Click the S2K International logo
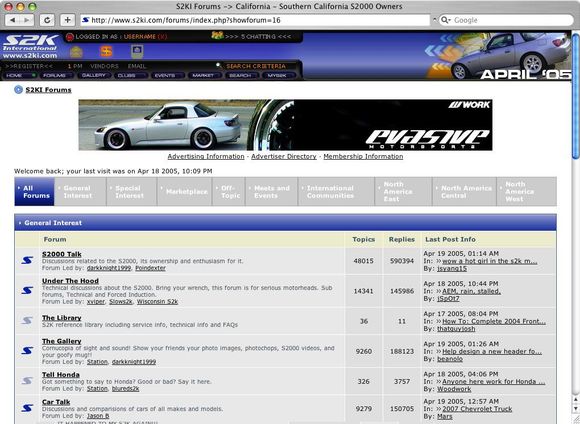This screenshot has height=424, width=580. pyautogui.click(x=30, y=46)
